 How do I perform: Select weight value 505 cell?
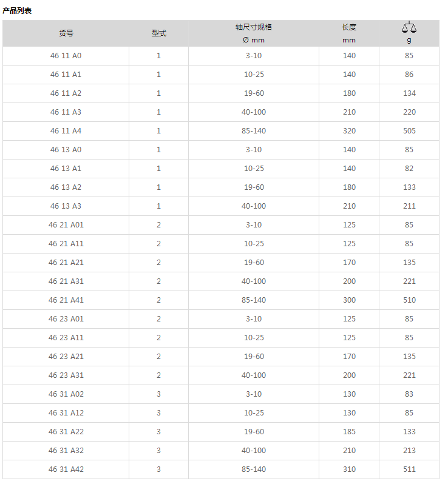point(409,131)
